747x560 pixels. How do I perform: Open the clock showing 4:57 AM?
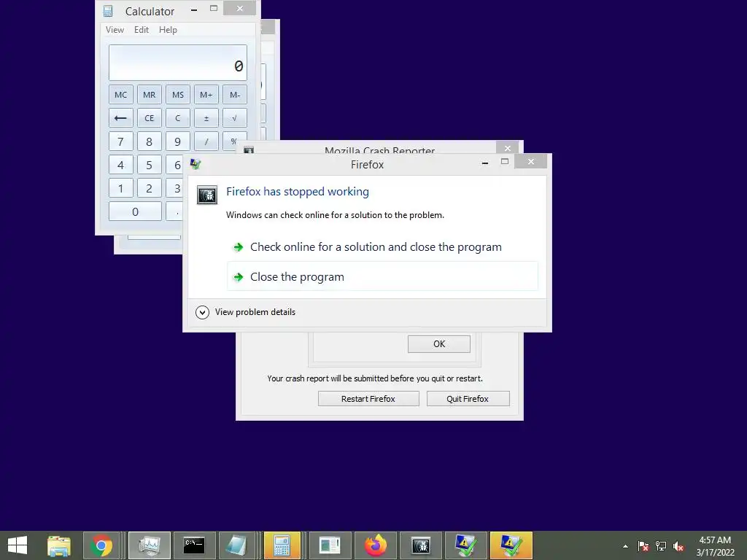tap(715, 546)
